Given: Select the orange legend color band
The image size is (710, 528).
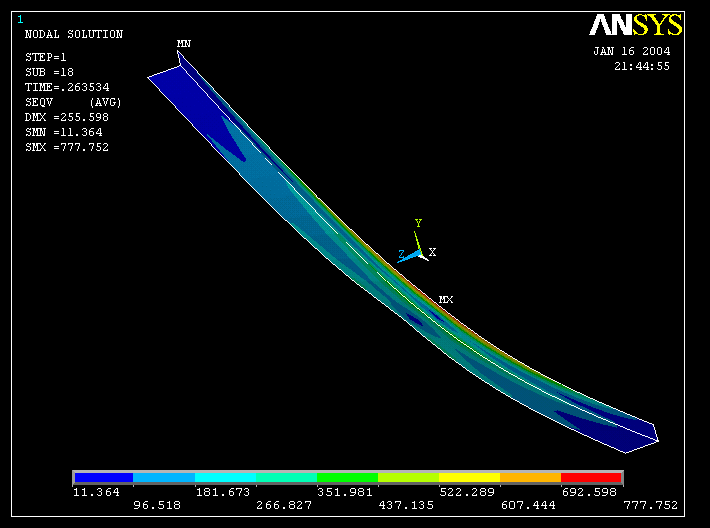Looking at the screenshot, I should tap(530, 478).
